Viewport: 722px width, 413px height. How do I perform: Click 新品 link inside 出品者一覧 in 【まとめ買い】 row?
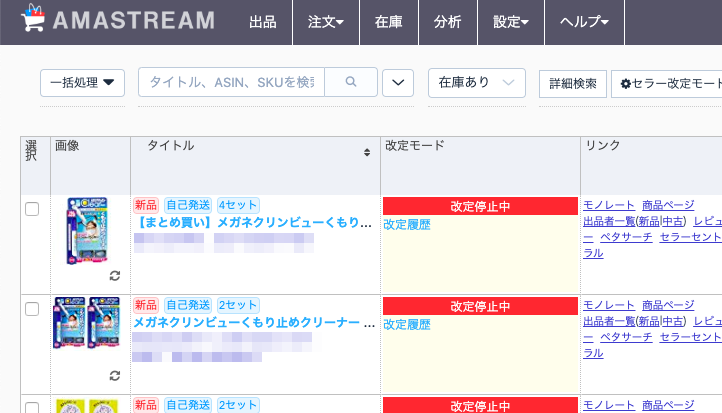(649, 221)
